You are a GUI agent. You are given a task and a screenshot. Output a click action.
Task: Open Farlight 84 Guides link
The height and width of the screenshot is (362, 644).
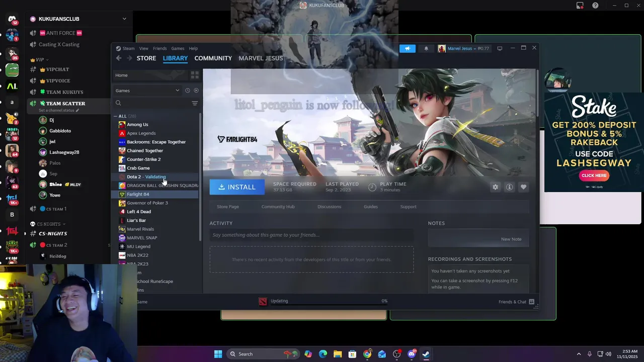[x=371, y=207]
